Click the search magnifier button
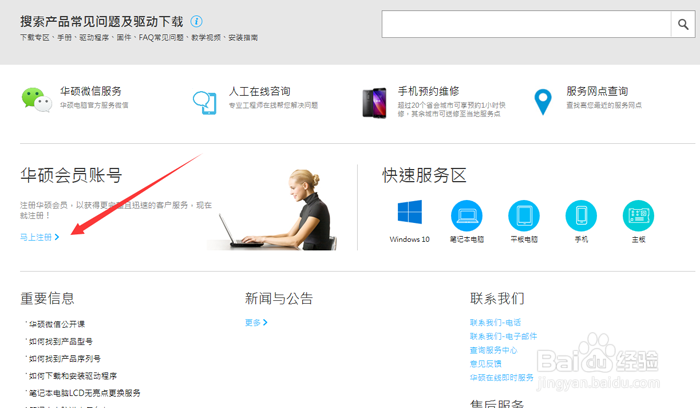 [x=683, y=24]
